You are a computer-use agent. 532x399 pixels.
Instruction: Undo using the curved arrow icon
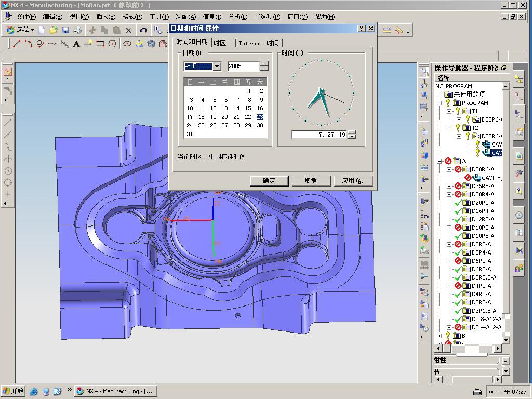coord(143,30)
